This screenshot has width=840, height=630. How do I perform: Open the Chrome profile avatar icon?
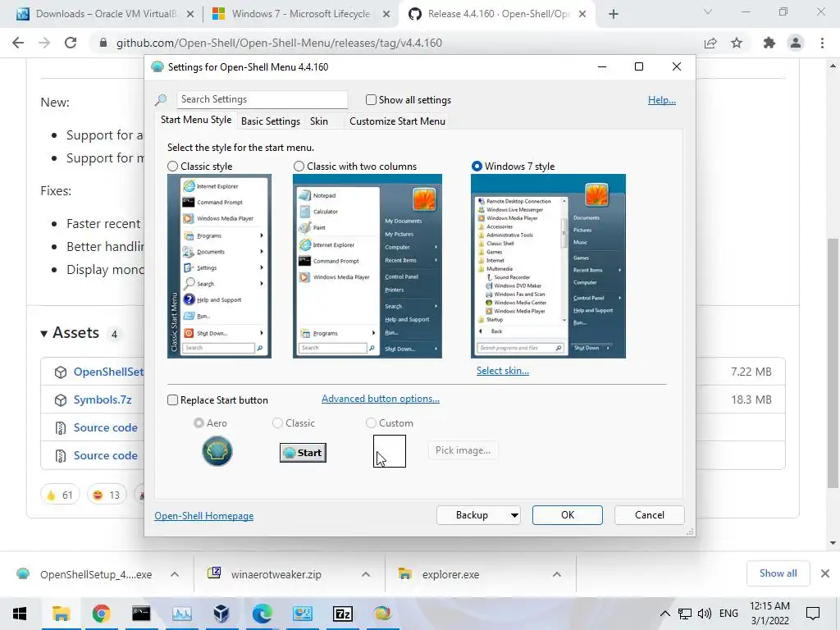tap(796, 43)
